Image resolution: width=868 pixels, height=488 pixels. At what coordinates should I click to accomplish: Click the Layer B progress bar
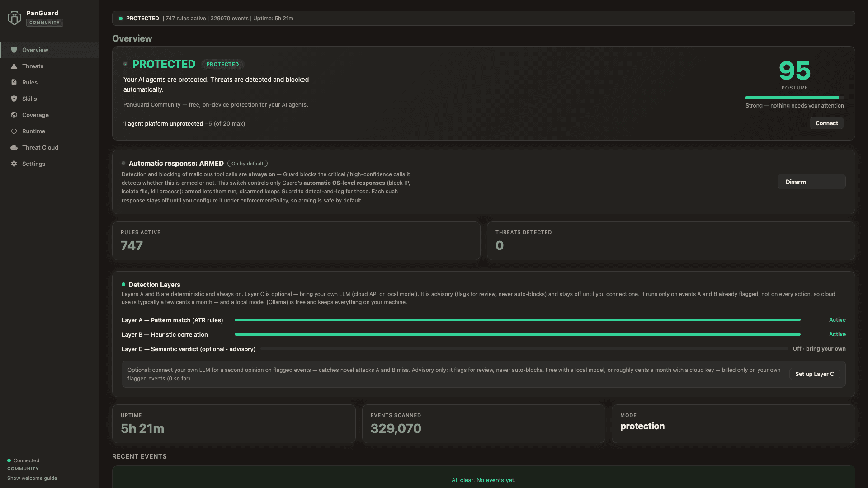517,334
